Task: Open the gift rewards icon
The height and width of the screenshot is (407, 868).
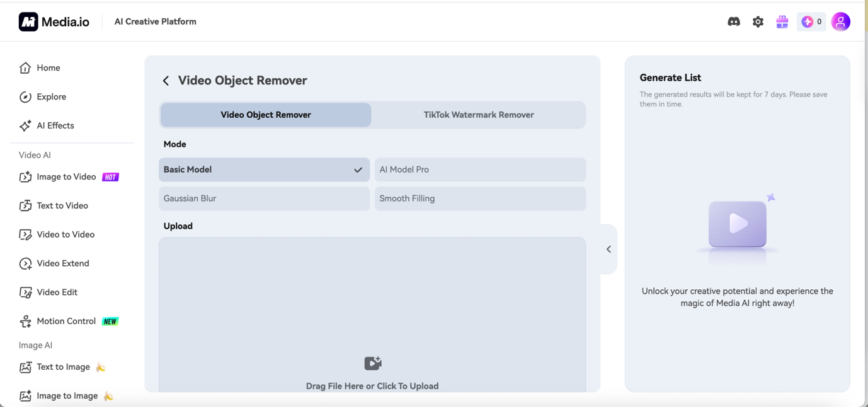Action: pos(782,21)
